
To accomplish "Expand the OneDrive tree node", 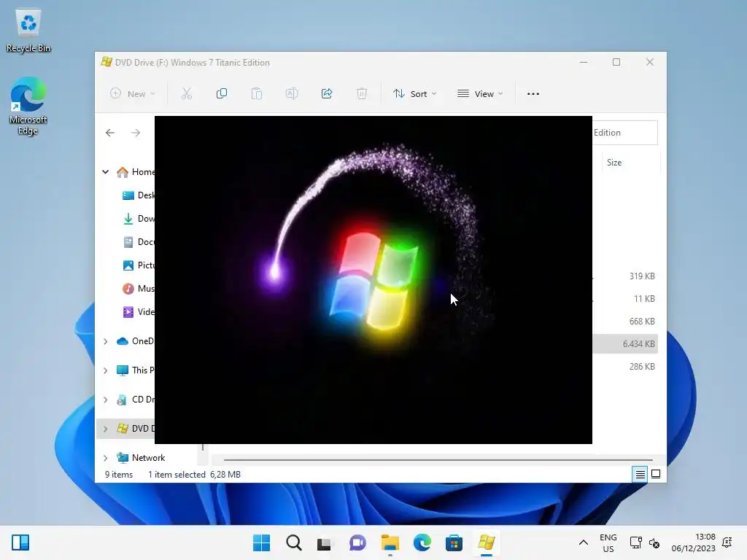I will (x=106, y=341).
